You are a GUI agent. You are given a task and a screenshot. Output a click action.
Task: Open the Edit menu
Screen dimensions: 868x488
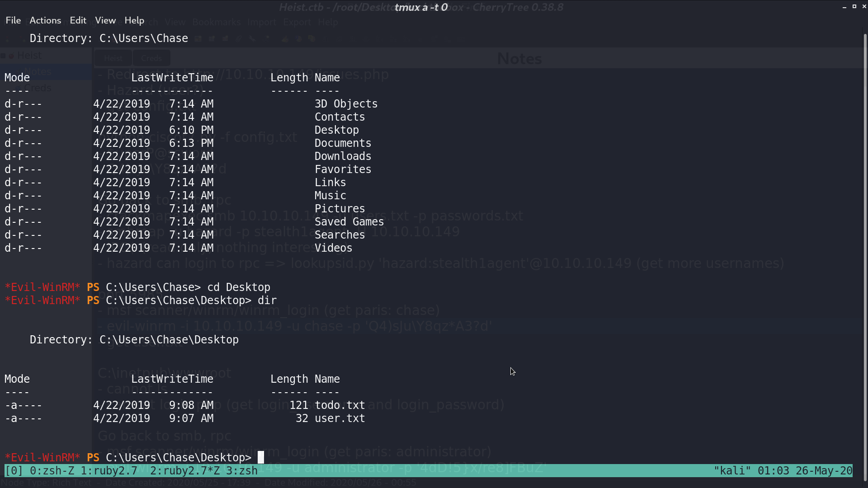[x=78, y=20]
